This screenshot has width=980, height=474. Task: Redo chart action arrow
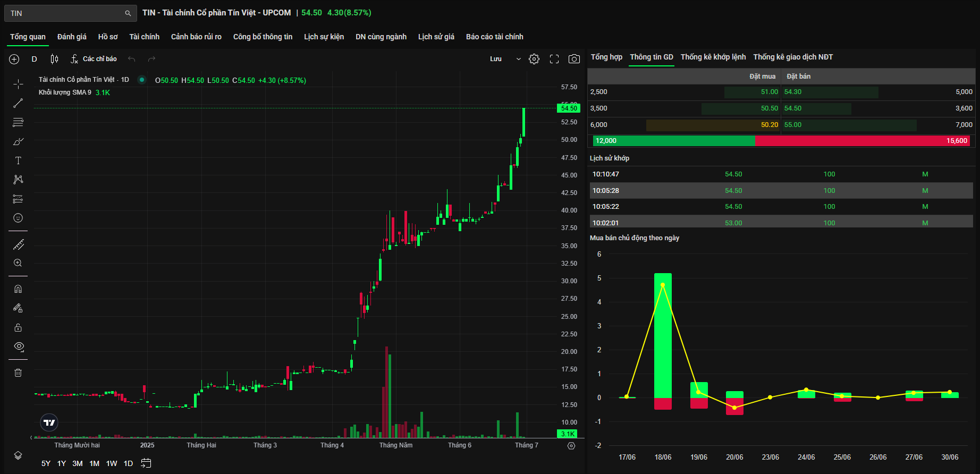point(151,59)
